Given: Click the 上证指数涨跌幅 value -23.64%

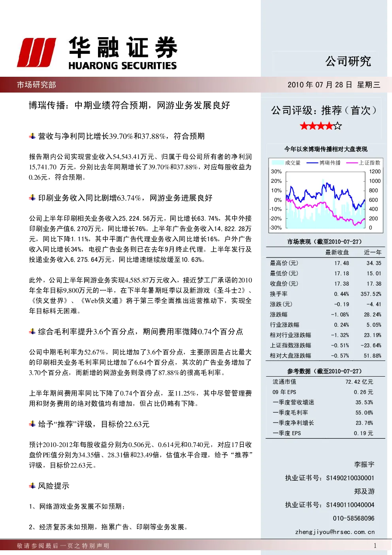Looking at the screenshot, I should click(371, 345).
